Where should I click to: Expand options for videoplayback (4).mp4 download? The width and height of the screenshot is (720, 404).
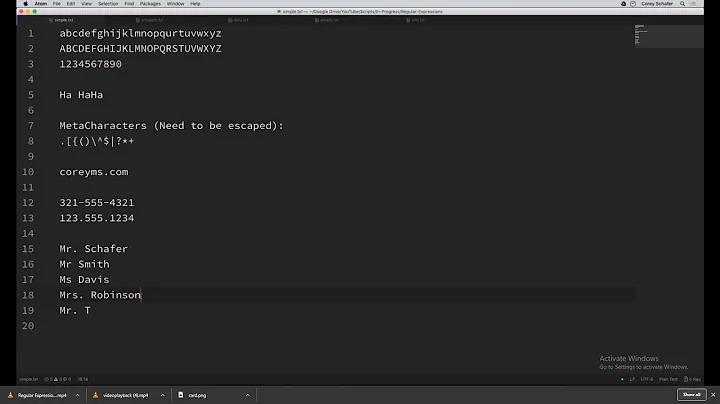[x=163, y=395]
